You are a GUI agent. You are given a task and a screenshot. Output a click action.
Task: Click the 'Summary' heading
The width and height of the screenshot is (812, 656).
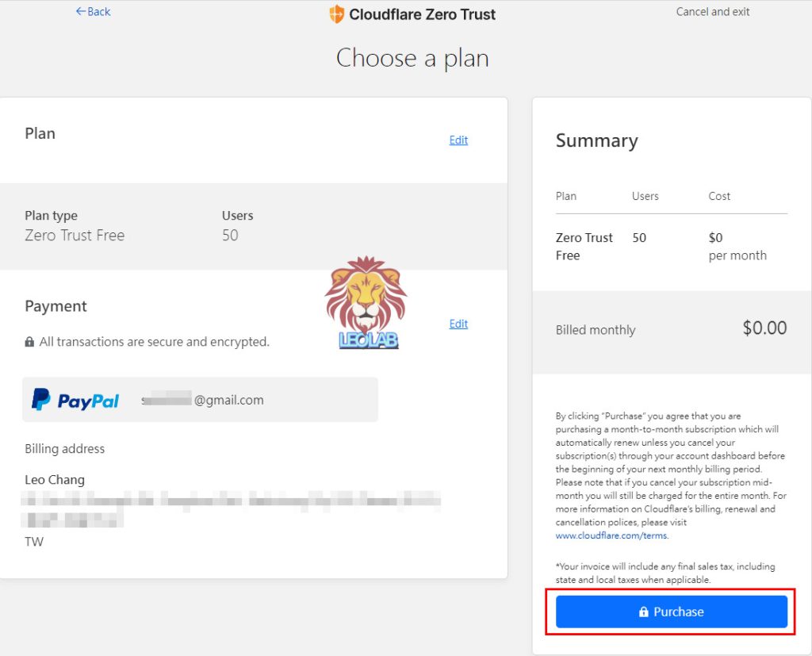coord(596,140)
